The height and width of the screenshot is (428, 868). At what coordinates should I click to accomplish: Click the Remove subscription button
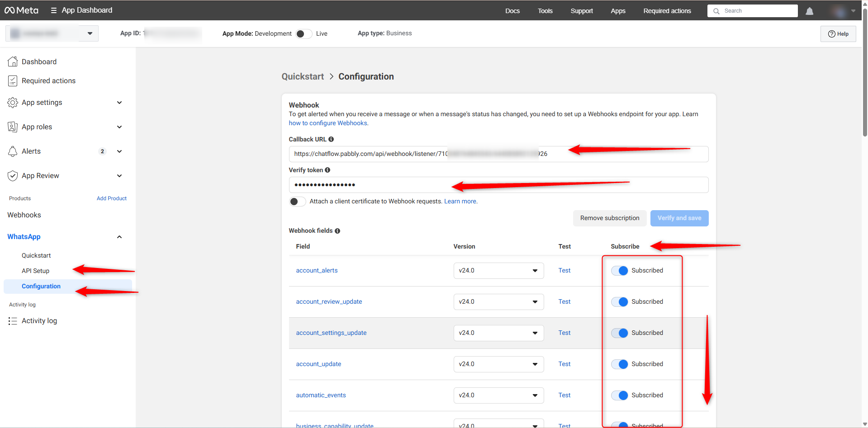click(x=609, y=218)
